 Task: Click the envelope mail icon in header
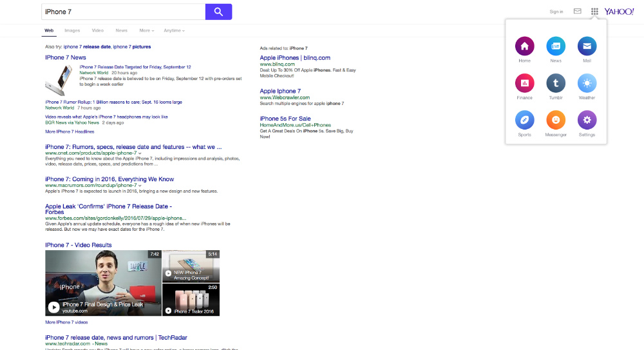tap(578, 12)
